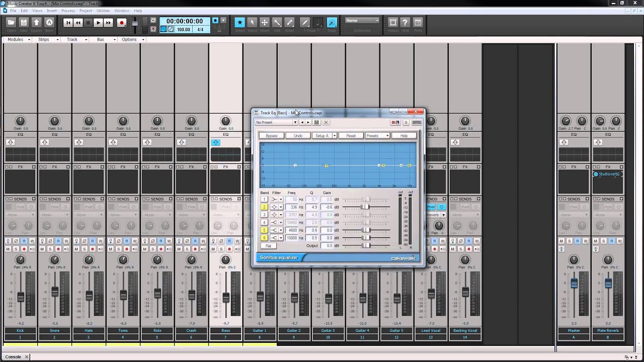
Task: Toggle the EQ enable button on Bass channel
Action: tap(216, 142)
